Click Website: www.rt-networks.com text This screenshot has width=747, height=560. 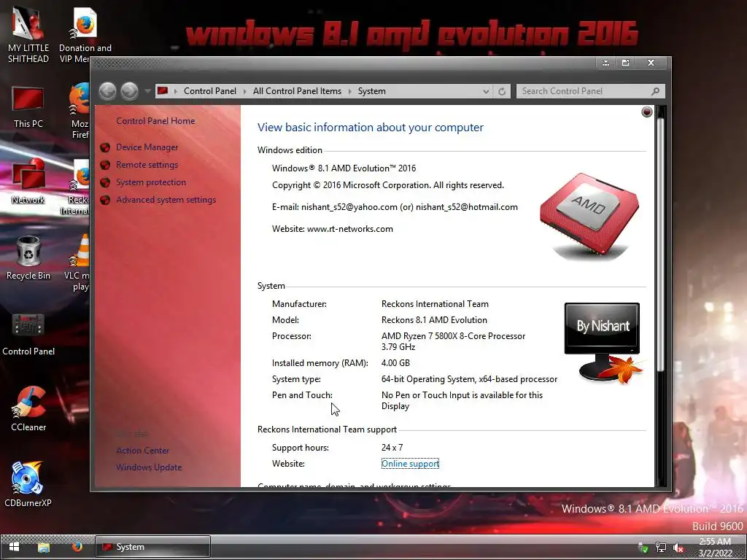pyautogui.click(x=333, y=229)
